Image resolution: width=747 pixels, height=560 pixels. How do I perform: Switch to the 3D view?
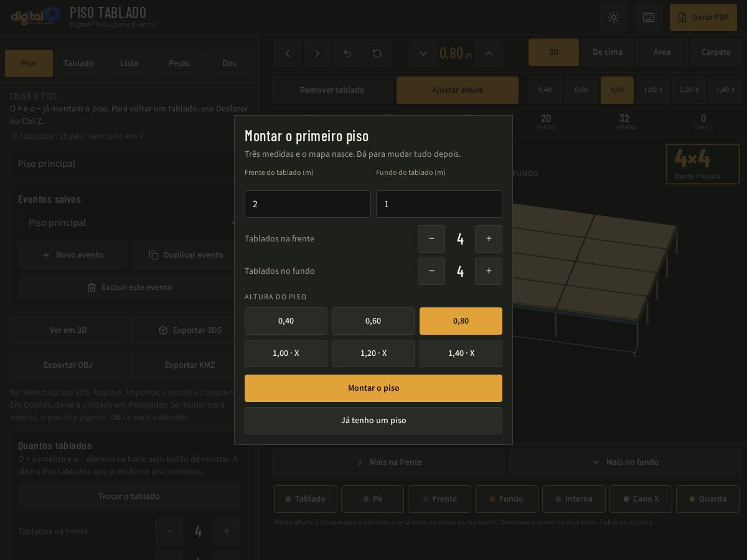point(554,52)
